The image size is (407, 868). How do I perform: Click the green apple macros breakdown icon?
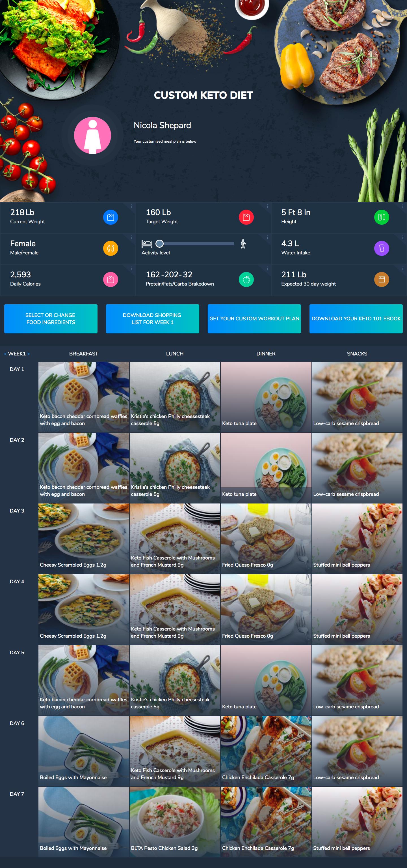[x=246, y=279]
